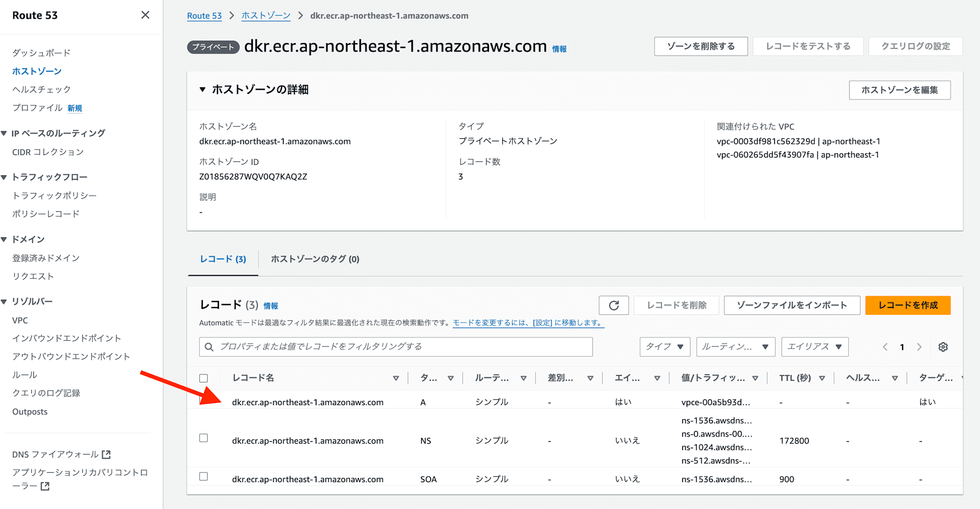Click レコードを作成 orange button

(x=908, y=305)
